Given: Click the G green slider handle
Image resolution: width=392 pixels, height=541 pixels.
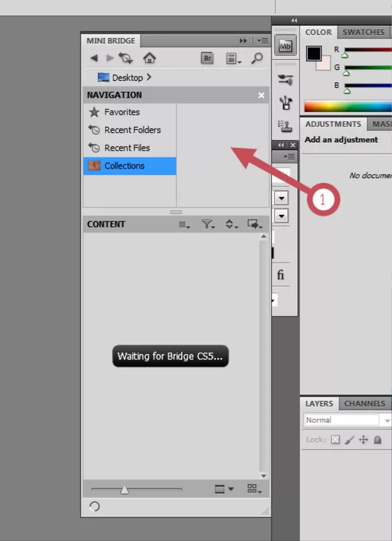Looking at the screenshot, I should click(346, 73).
